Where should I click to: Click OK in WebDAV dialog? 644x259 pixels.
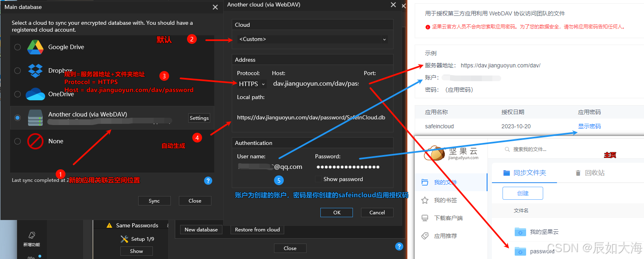[337, 213]
